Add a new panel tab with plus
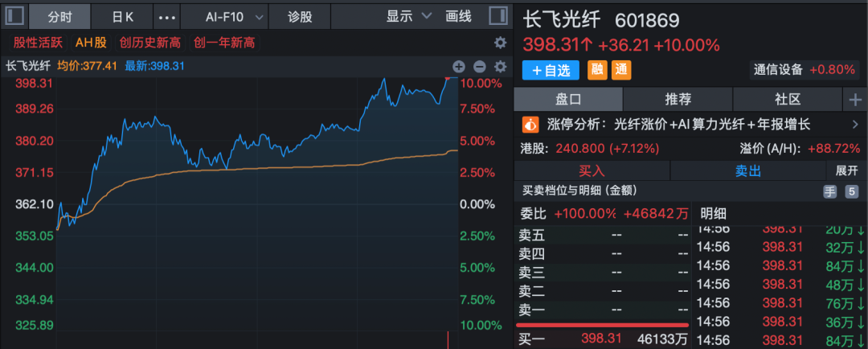Screen dimensions: 868x349 pos(854,100)
